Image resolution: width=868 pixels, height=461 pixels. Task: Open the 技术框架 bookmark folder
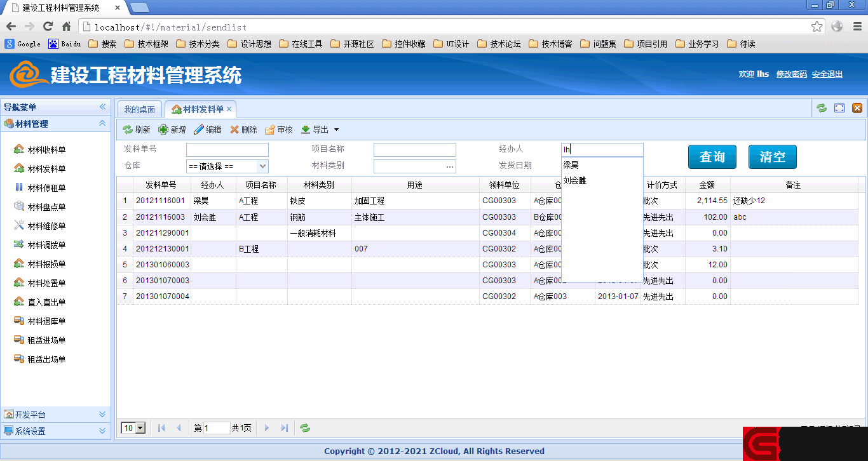tap(147, 44)
